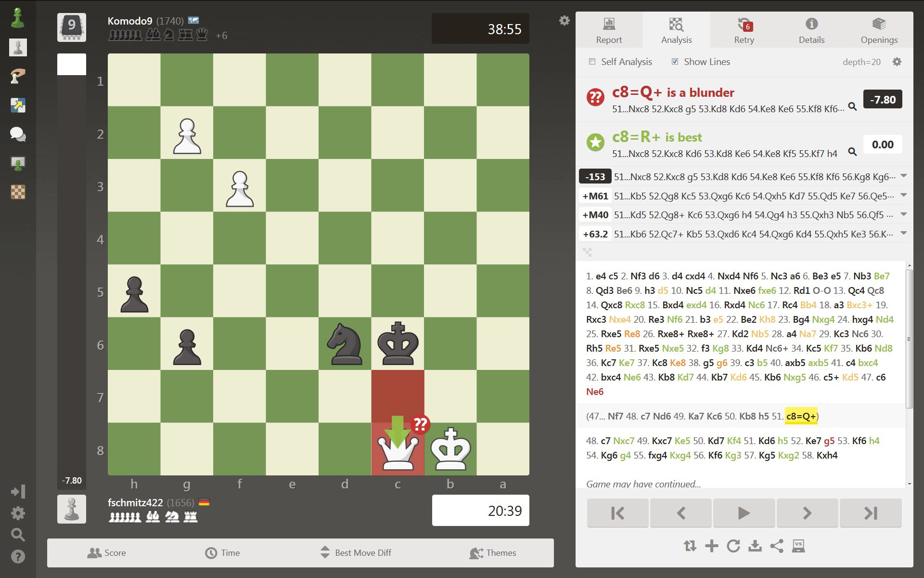The image size is (924, 578).
Task: Select the Openings tab
Action: [878, 30]
